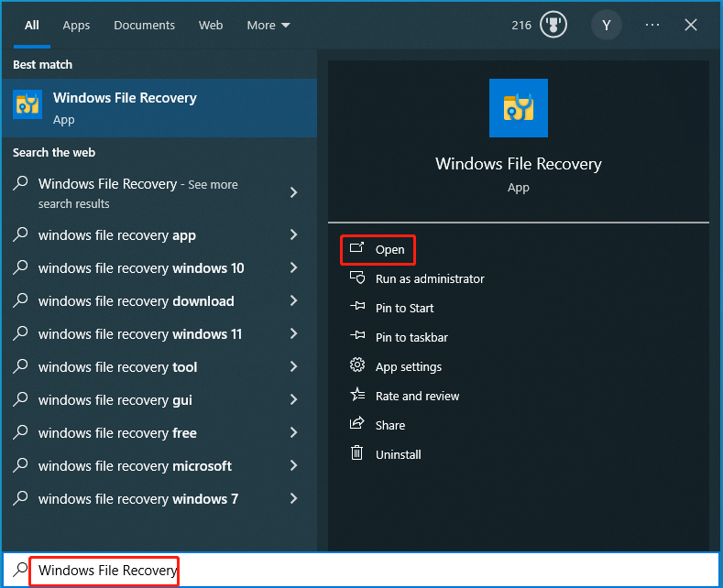Click the large Windows File Recovery app tile
The width and height of the screenshot is (723, 588).
[x=519, y=108]
